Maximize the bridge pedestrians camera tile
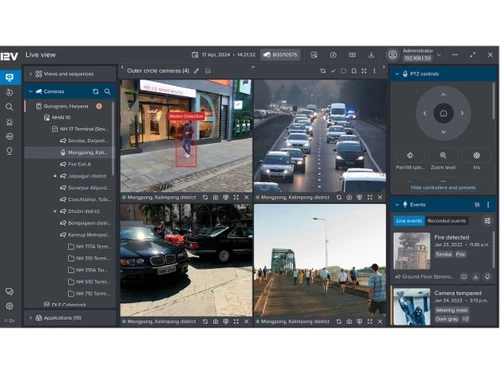Viewport: 500px width, 375px height. coord(370,321)
